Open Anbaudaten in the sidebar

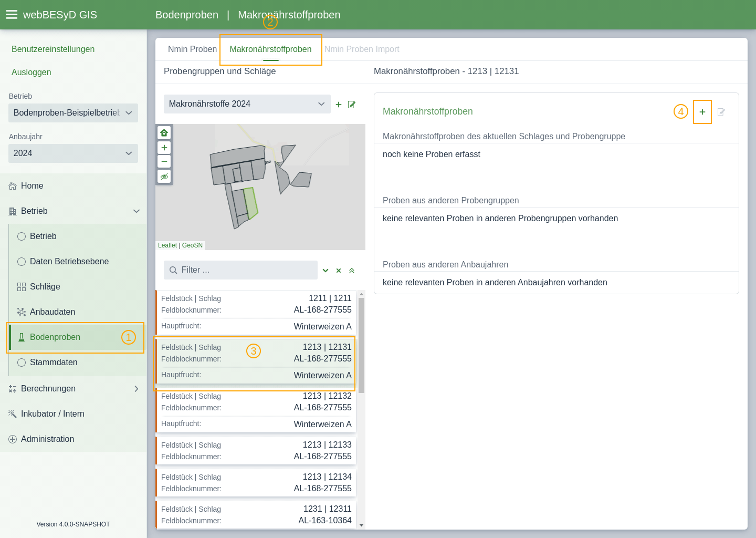point(78,312)
